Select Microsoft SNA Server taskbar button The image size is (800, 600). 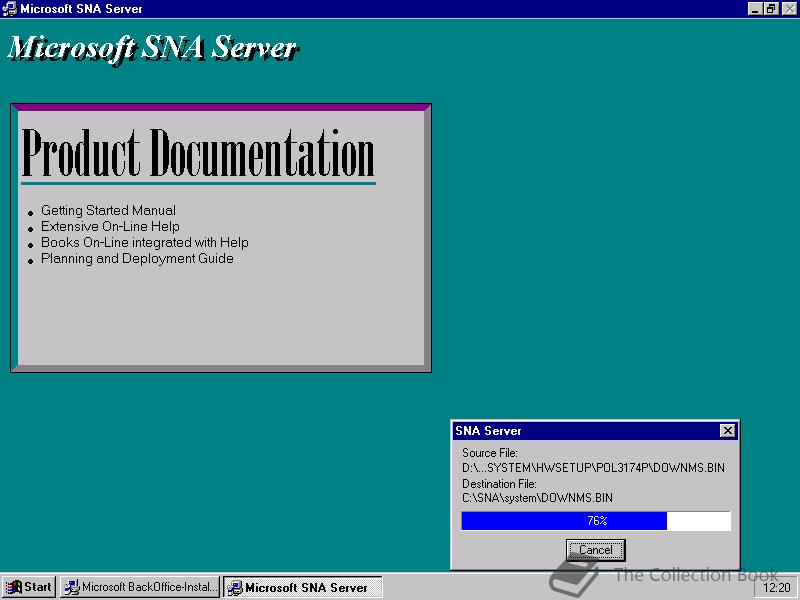(303, 587)
